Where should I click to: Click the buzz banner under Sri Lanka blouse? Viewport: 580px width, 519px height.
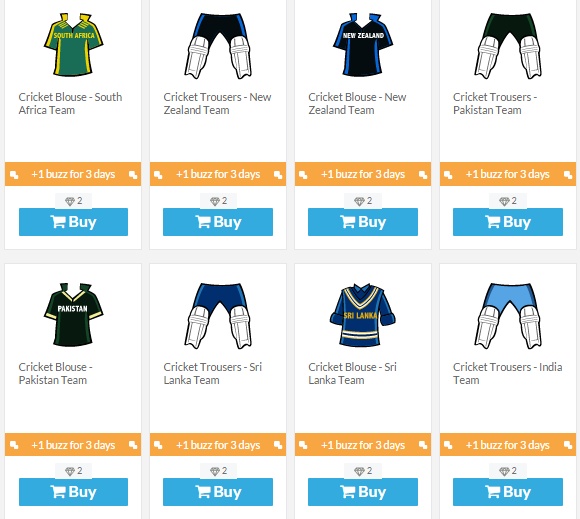coord(363,445)
